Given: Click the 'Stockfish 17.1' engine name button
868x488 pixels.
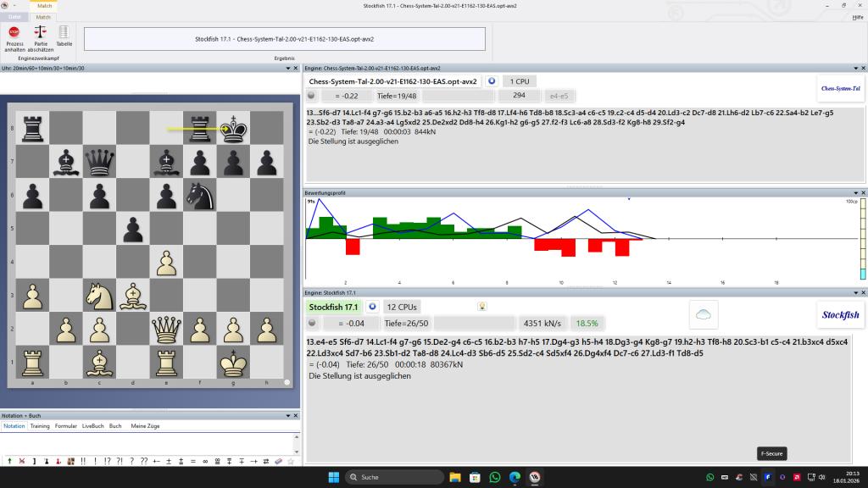Looking at the screenshot, I should (x=333, y=307).
